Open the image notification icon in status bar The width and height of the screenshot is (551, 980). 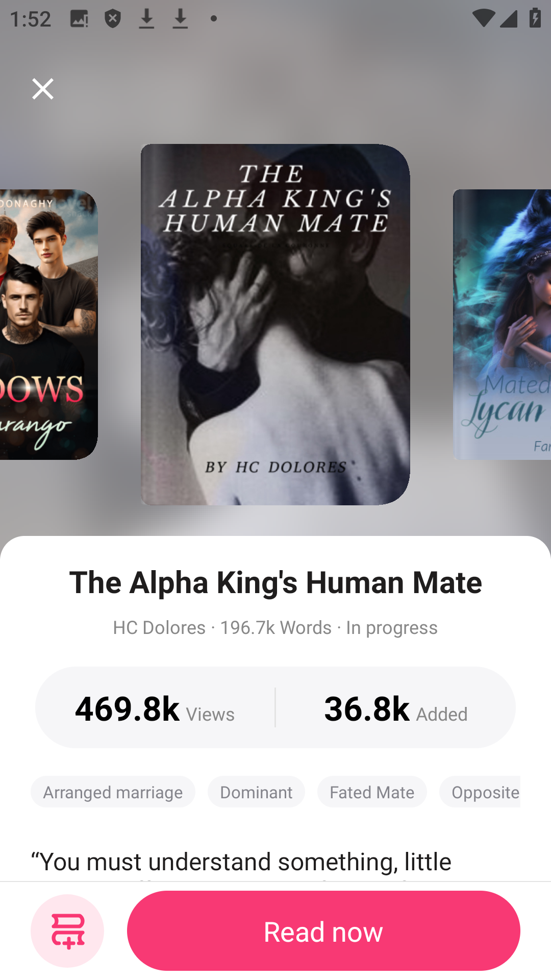(x=79, y=19)
